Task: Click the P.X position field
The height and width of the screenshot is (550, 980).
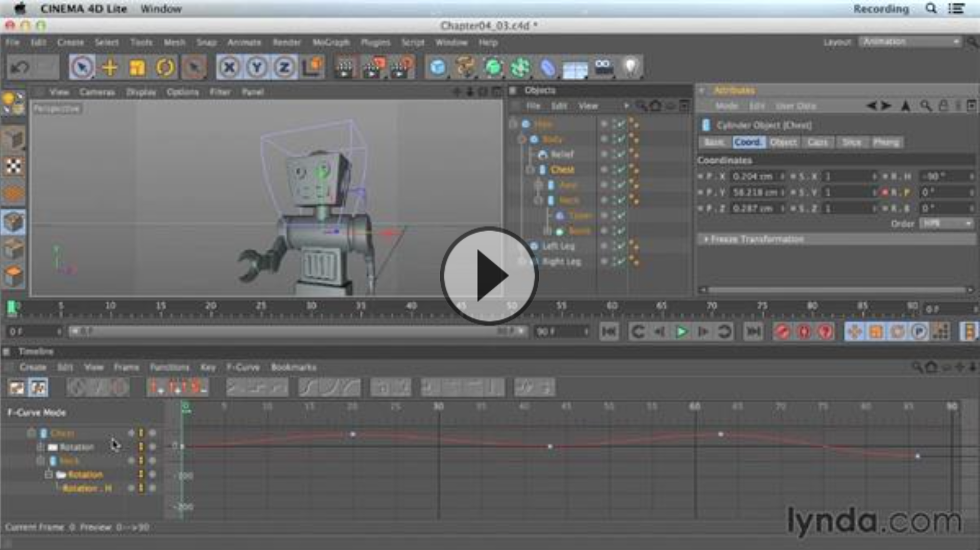Action: pyautogui.click(x=757, y=176)
